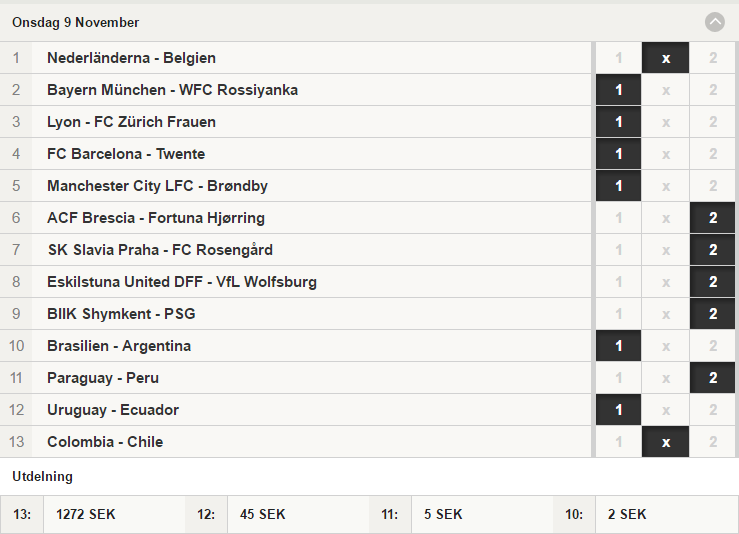Click the Onsdag 9 November header
Viewport: 739px width, 534px height.
pyautogui.click(x=75, y=22)
